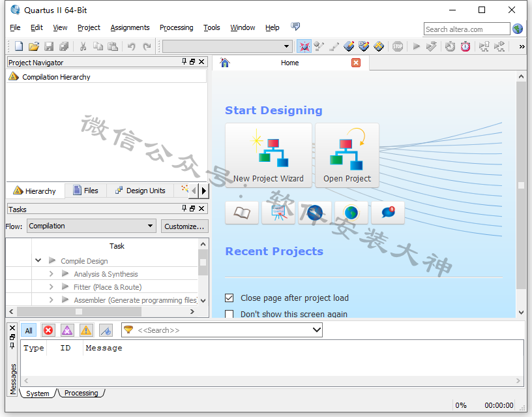Open the File menu
This screenshot has height=417, width=532.
tap(15, 27)
